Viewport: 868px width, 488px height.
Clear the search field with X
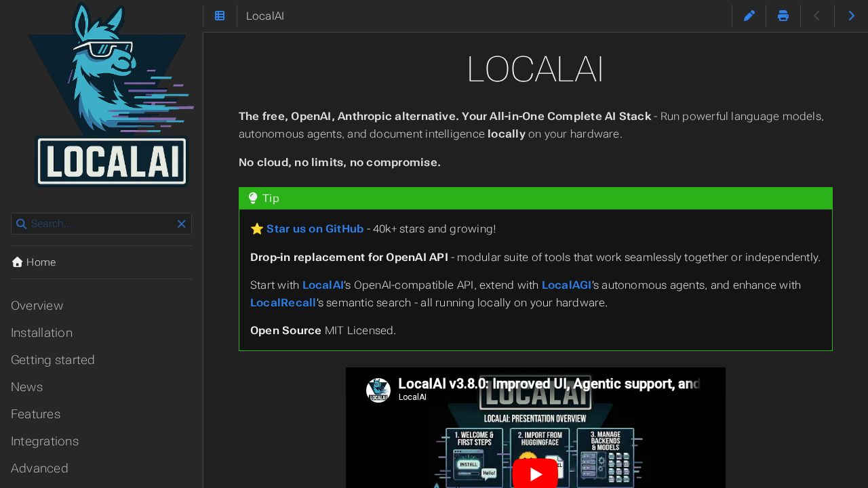point(182,224)
